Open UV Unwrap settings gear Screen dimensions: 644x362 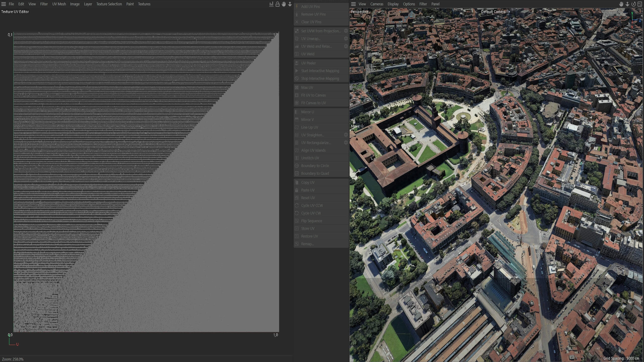pyautogui.click(x=346, y=38)
